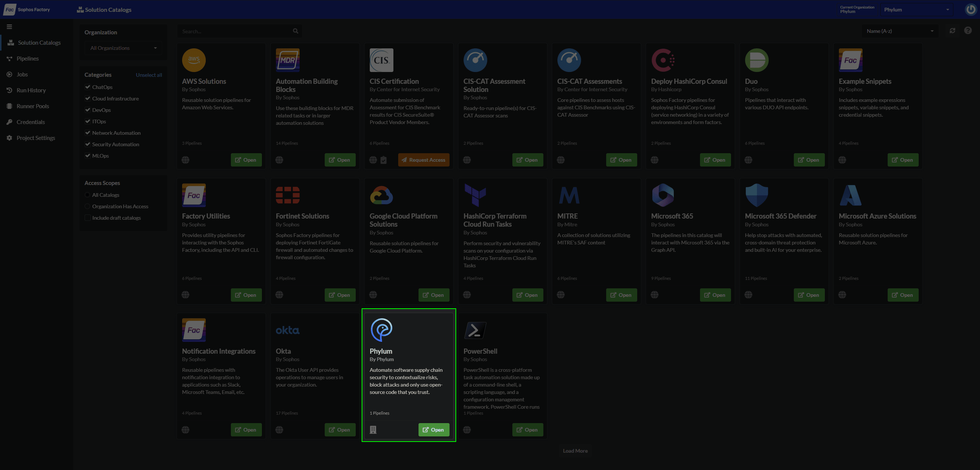Click the HashiCorp Terraform logo
The image size is (980, 470).
coord(475,195)
